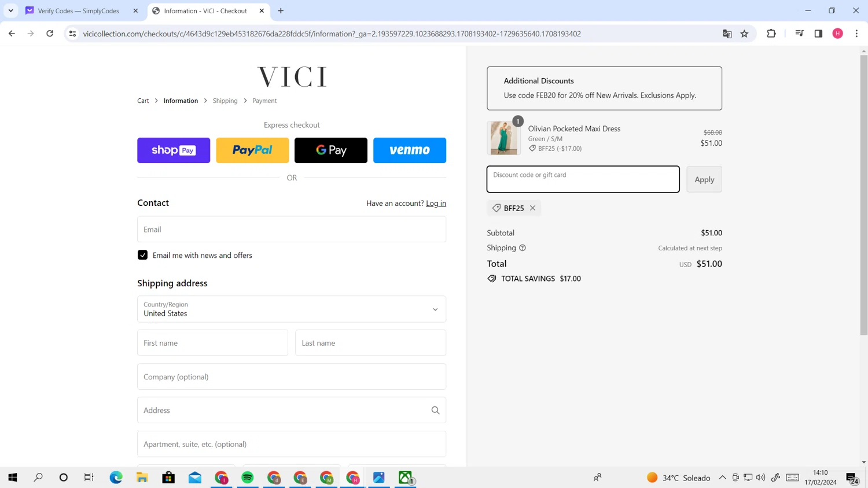Viewport: 868px width, 488px height.
Task: Open Spotify from taskbar
Action: pos(248,478)
